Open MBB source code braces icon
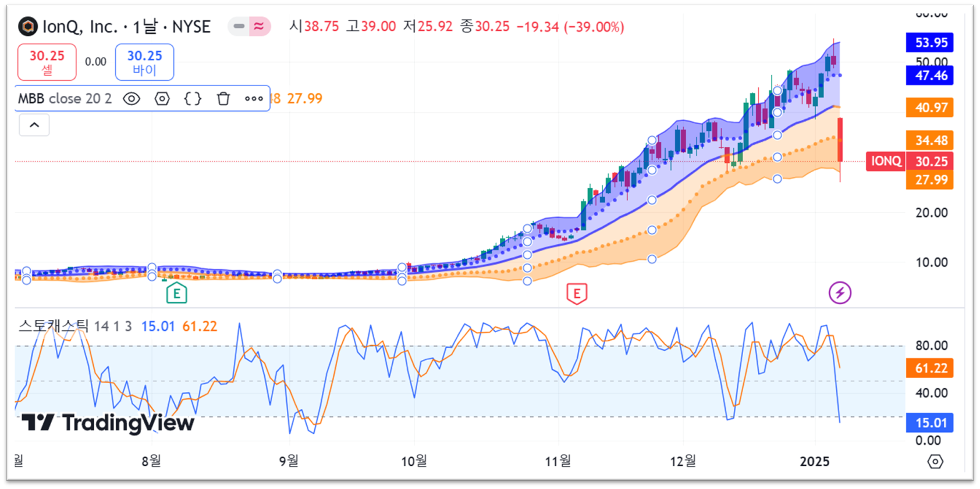 pos(193,99)
